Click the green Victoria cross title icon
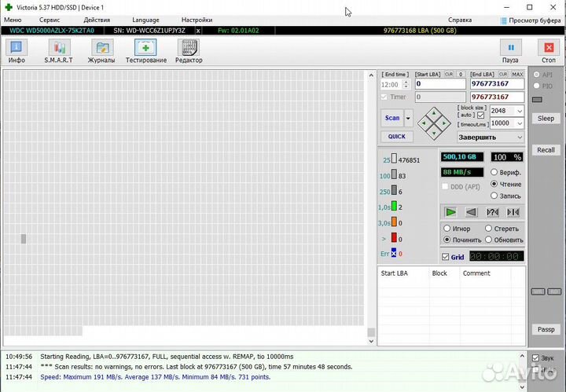This screenshot has height=392, width=566. pyautogui.click(x=9, y=7)
